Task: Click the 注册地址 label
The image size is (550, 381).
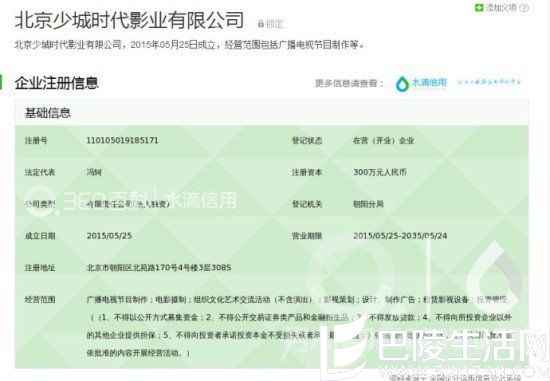Action: point(40,268)
